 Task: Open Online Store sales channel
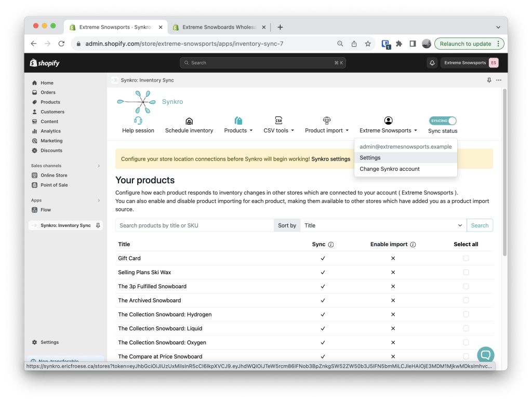pos(54,176)
